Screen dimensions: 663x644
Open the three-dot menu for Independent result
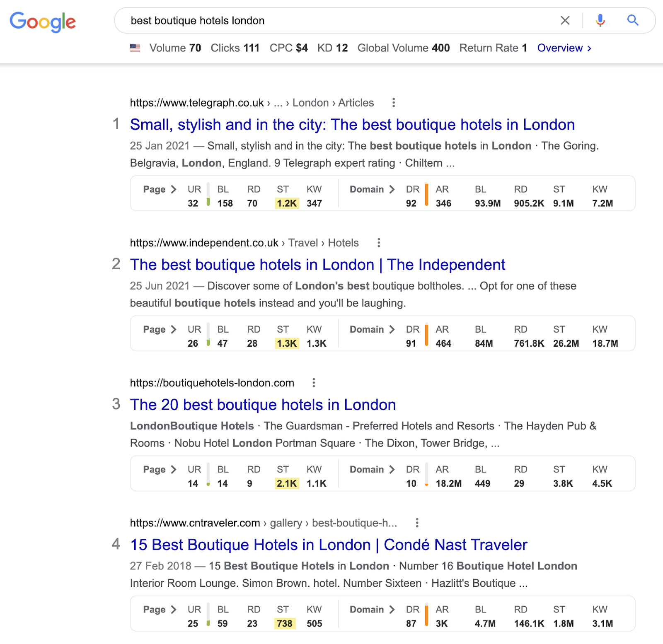click(378, 243)
